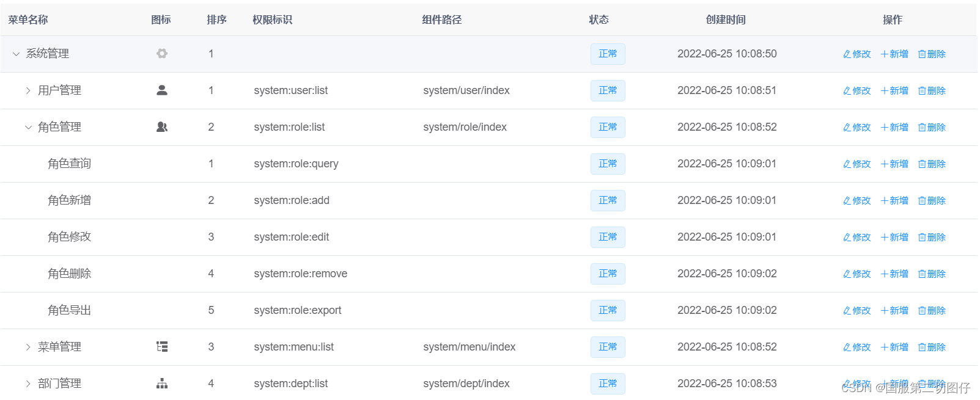Click 修改 in the 角色删除 row
Screen dimensions: 980x400
(857, 274)
